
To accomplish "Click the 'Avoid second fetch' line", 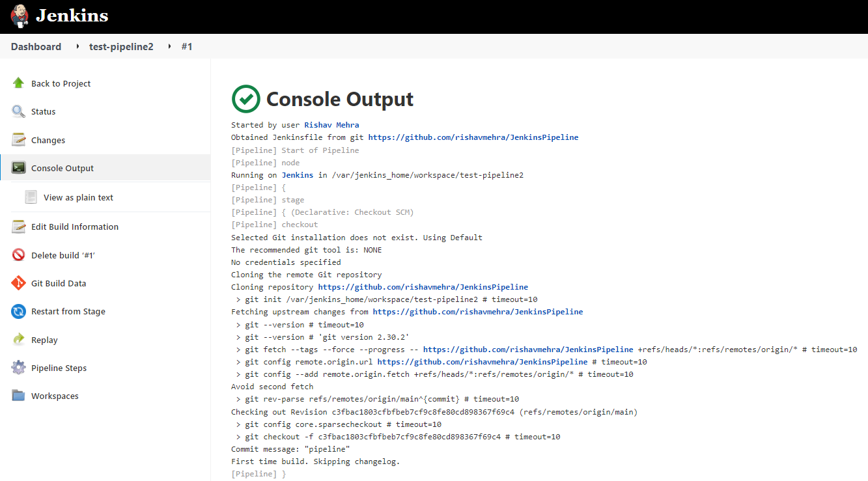I will click(272, 387).
